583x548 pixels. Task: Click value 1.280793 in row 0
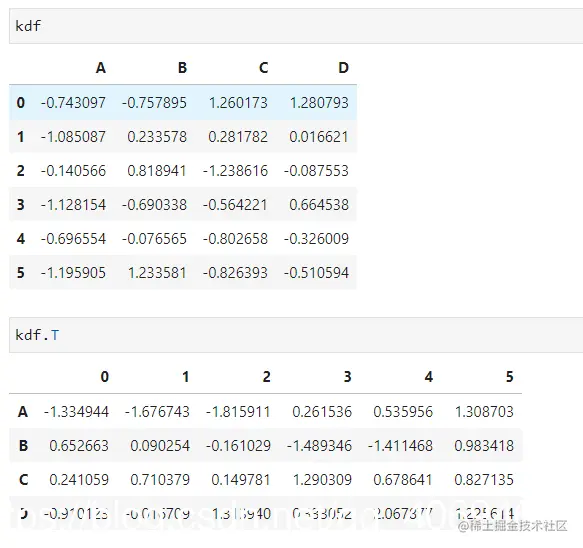point(319,103)
